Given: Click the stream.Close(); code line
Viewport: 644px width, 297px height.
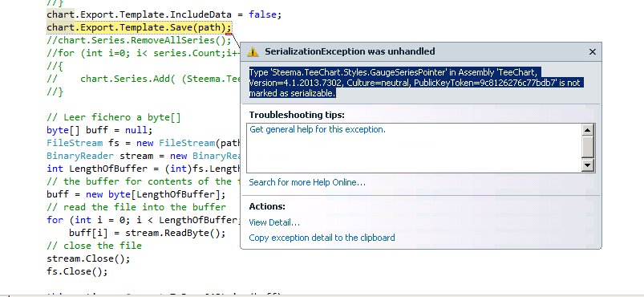Looking at the screenshot, I should 88,258.
